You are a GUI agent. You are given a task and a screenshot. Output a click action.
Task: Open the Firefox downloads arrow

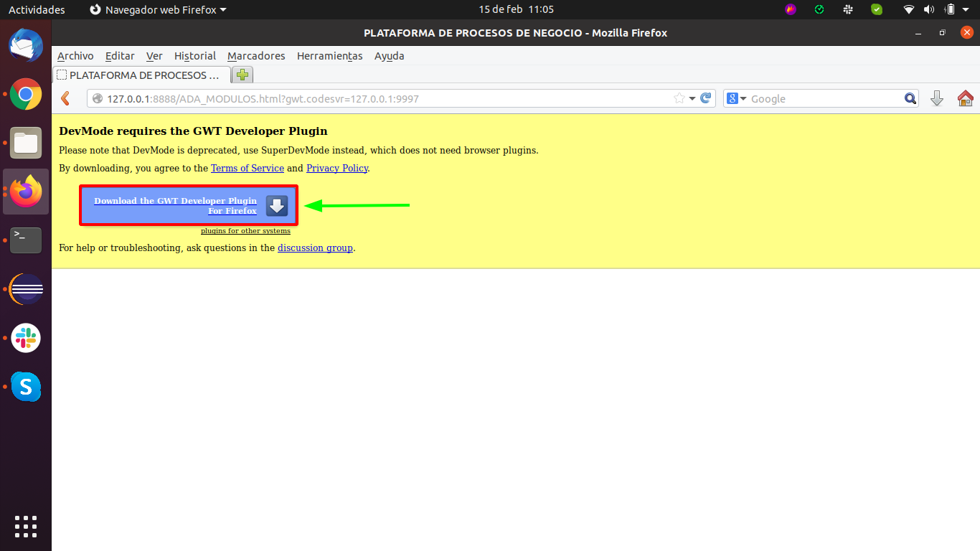(936, 98)
